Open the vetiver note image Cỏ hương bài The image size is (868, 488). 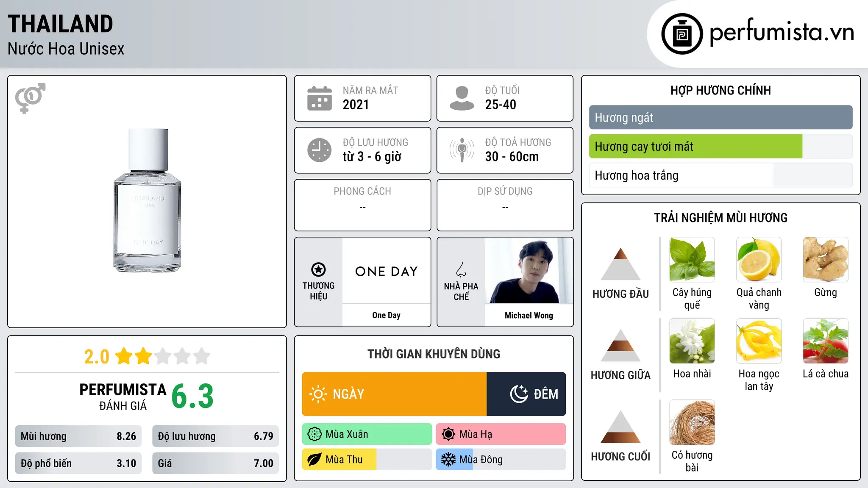click(692, 422)
